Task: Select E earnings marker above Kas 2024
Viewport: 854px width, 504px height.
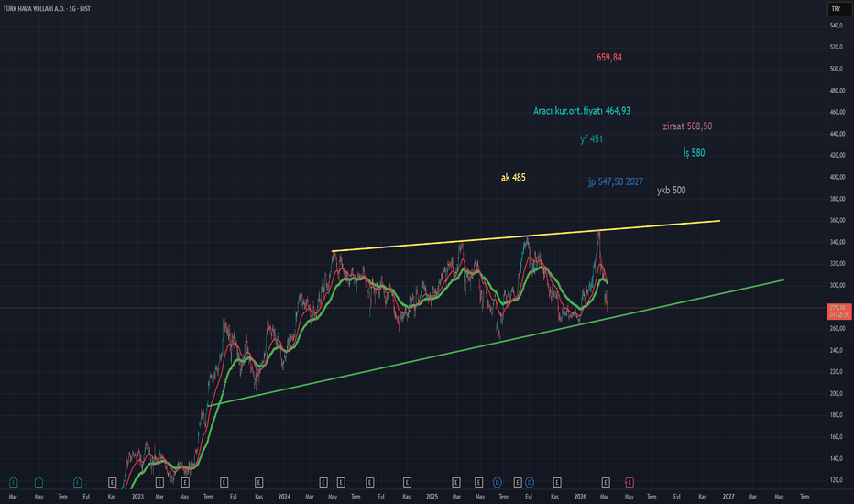Action: [x=407, y=482]
